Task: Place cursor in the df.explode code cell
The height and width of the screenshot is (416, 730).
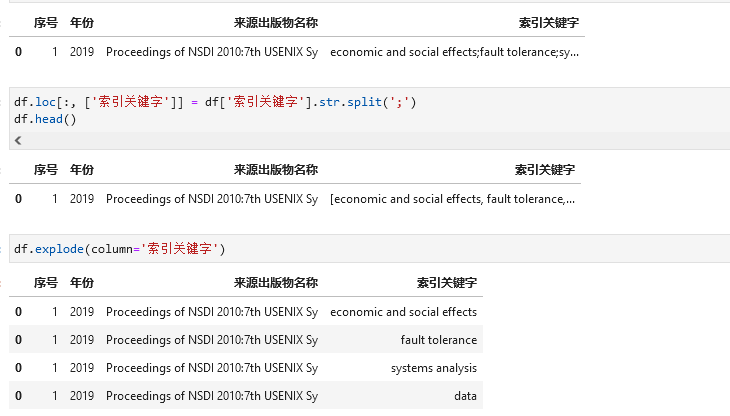Action: pyautogui.click(x=370, y=249)
